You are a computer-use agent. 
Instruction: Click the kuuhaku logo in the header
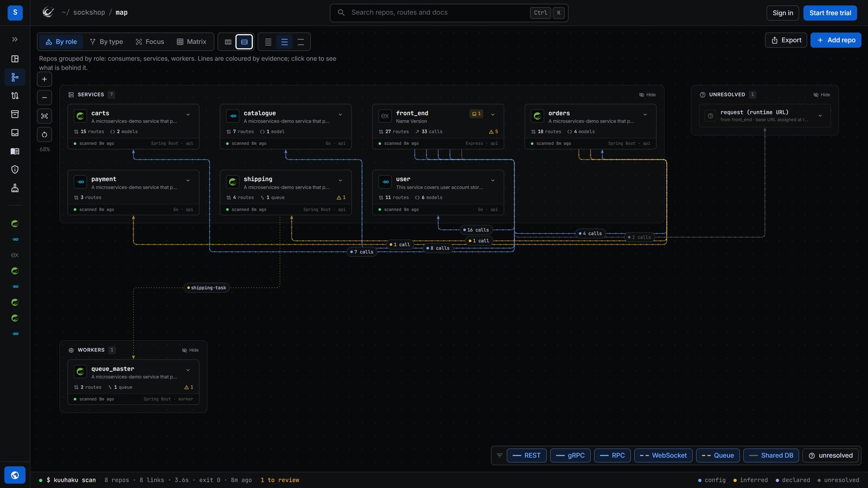(x=48, y=12)
